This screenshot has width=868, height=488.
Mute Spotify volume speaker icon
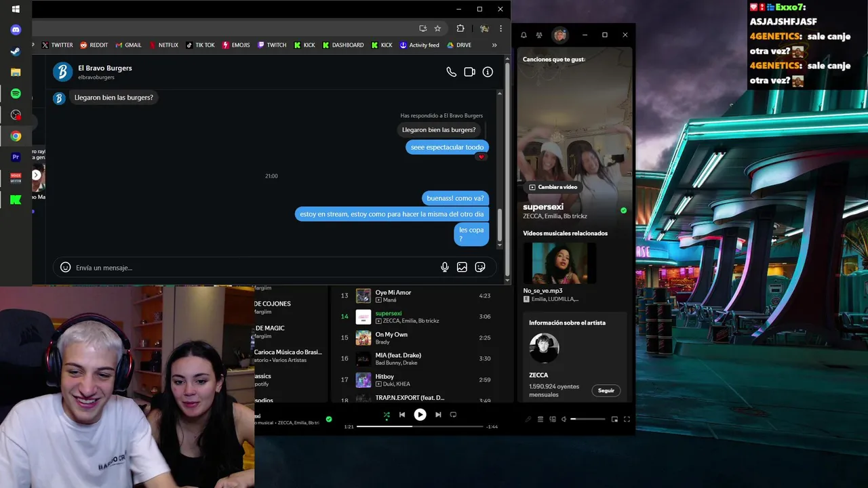click(564, 419)
